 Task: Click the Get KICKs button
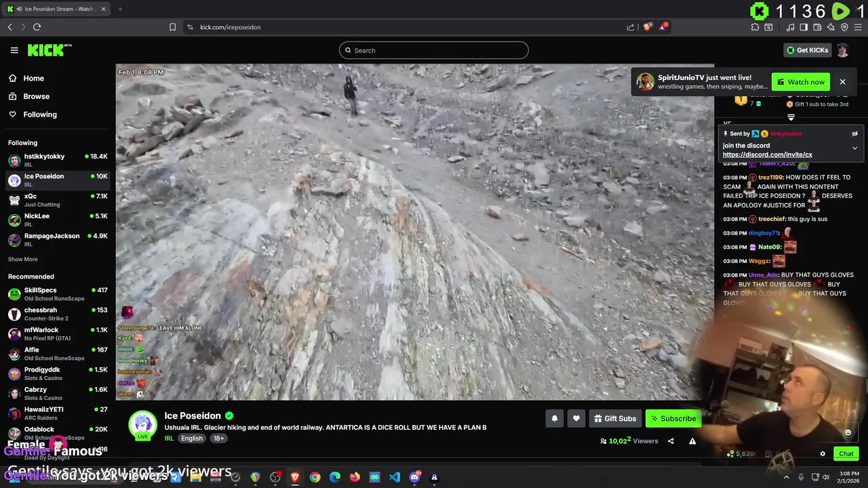click(x=807, y=50)
